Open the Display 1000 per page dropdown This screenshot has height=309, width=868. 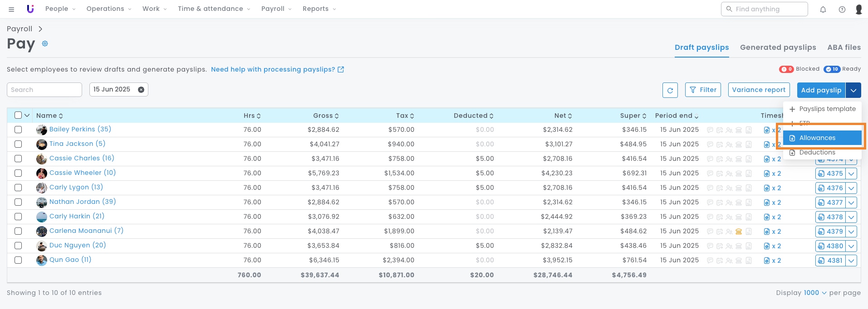click(x=815, y=293)
